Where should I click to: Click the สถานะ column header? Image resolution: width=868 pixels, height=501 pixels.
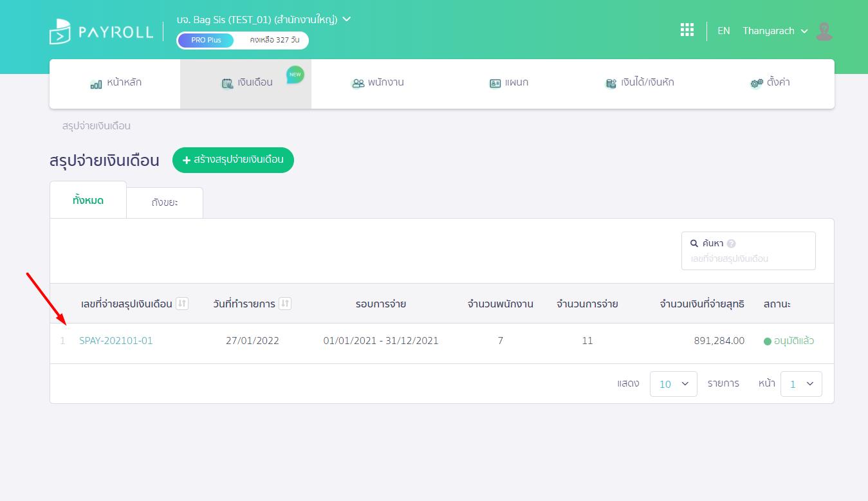(777, 304)
